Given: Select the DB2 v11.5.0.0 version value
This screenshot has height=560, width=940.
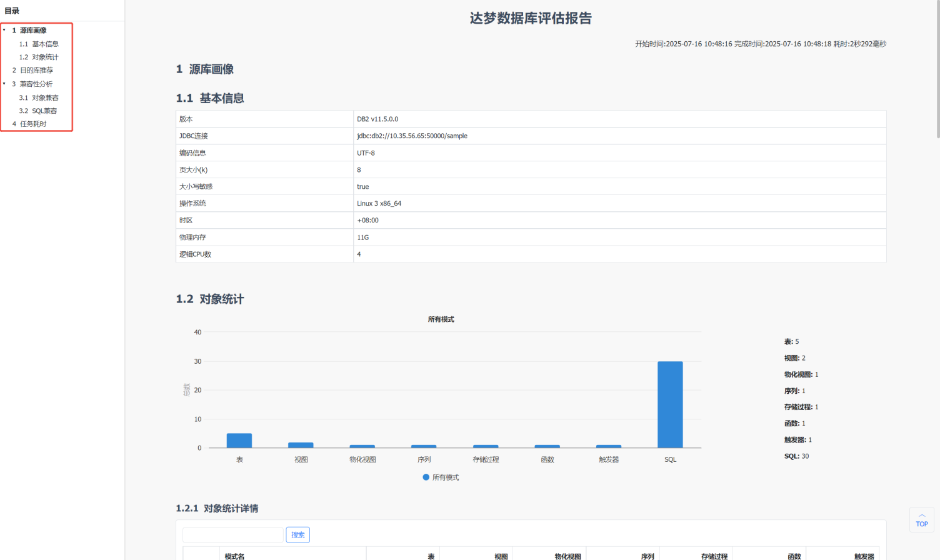Looking at the screenshot, I should click(377, 119).
